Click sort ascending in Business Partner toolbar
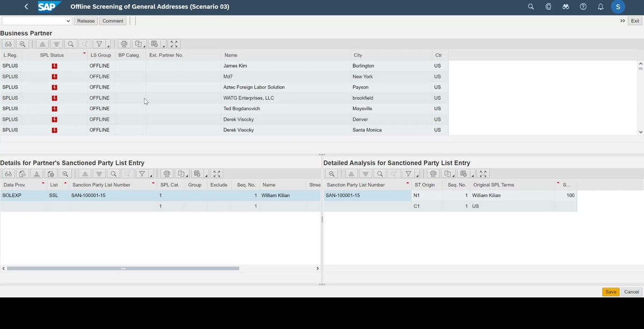This screenshot has width=644, height=329. [43, 44]
